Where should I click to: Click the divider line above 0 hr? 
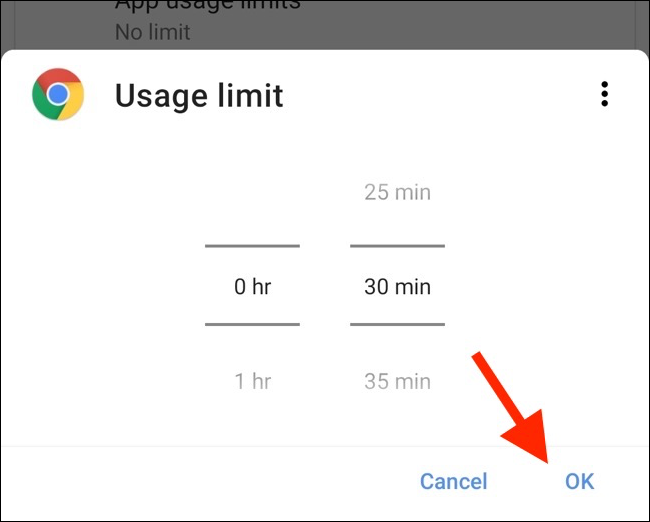pyautogui.click(x=252, y=246)
